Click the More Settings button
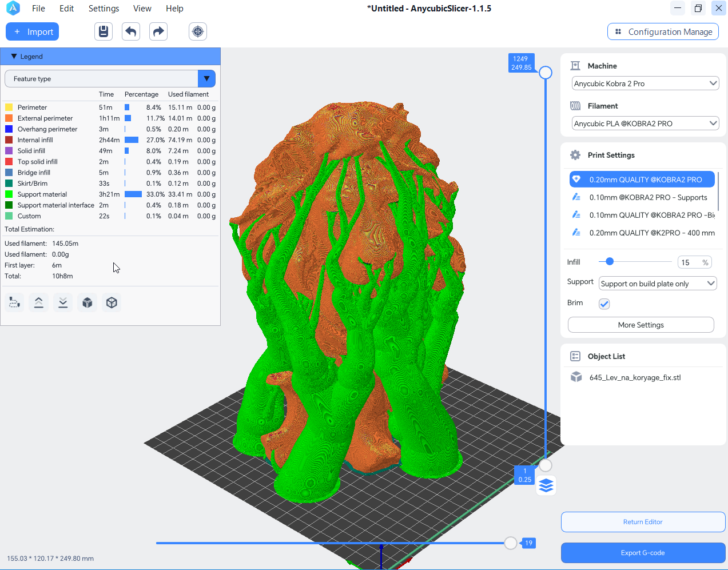Screen dimensions: 728x570 click(x=641, y=325)
